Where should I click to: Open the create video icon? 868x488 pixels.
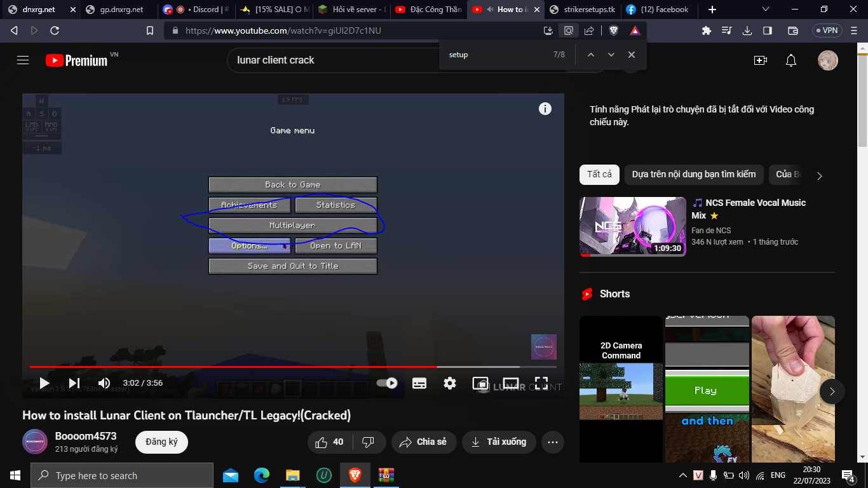[761, 60]
